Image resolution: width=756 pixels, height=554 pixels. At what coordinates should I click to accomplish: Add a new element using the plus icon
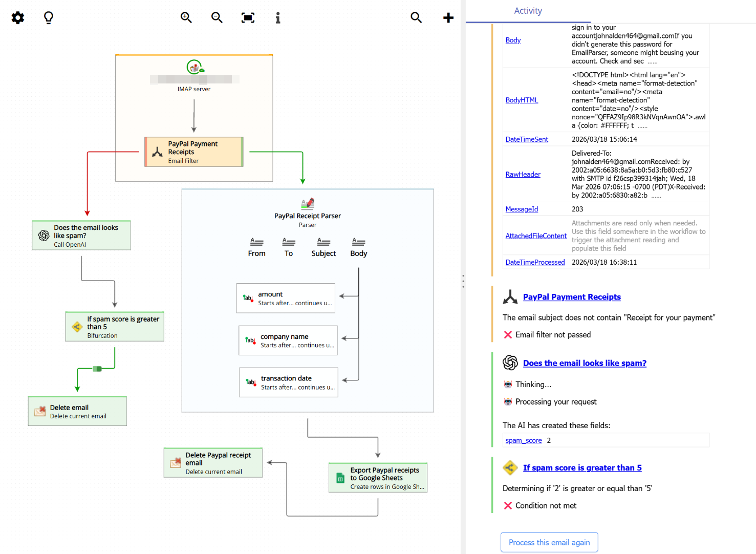pos(448,17)
